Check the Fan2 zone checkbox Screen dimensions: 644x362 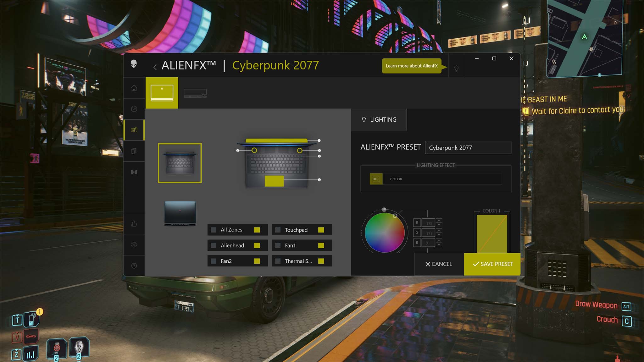click(214, 261)
